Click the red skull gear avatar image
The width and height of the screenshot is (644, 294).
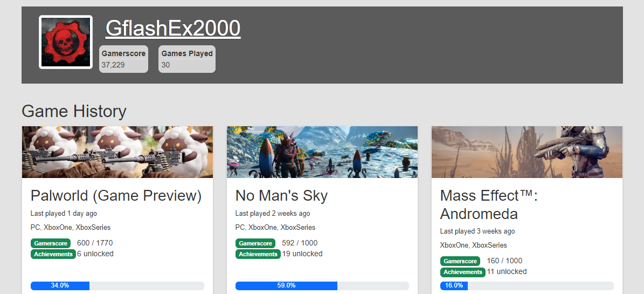click(x=66, y=42)
